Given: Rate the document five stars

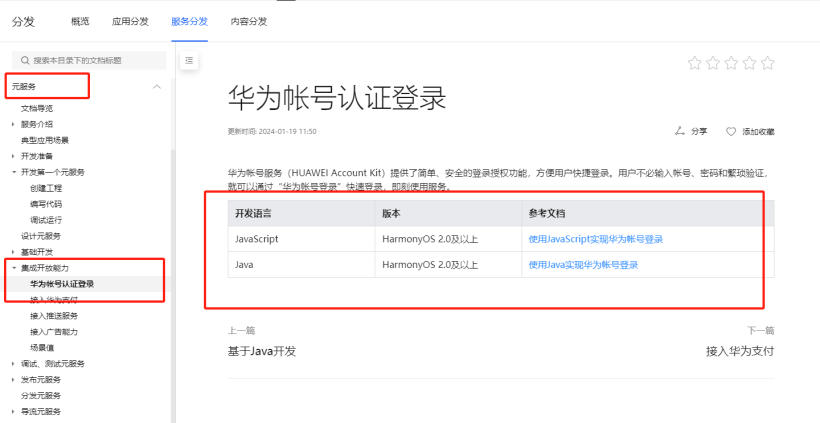Looking at the screenshot, I should (x=768, y=63).
